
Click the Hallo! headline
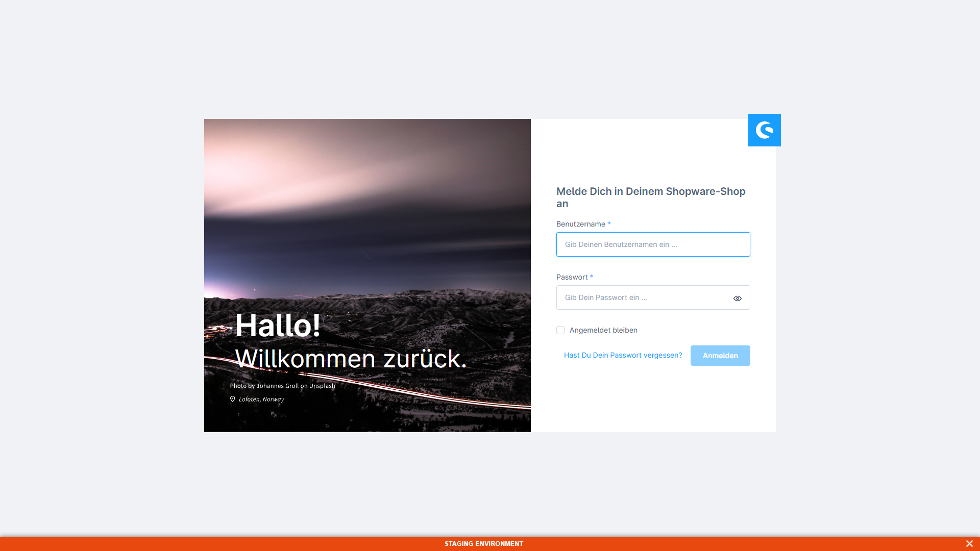(x=278, y=325)
